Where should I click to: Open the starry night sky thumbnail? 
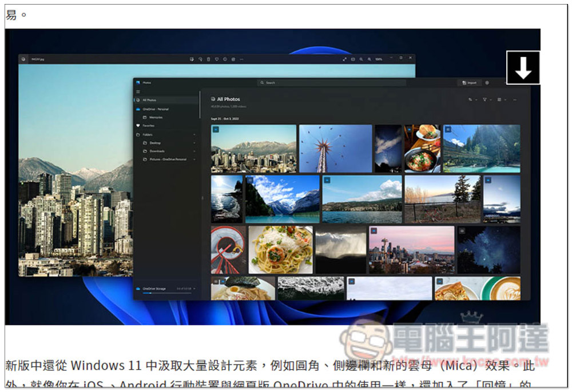(489, 250)
